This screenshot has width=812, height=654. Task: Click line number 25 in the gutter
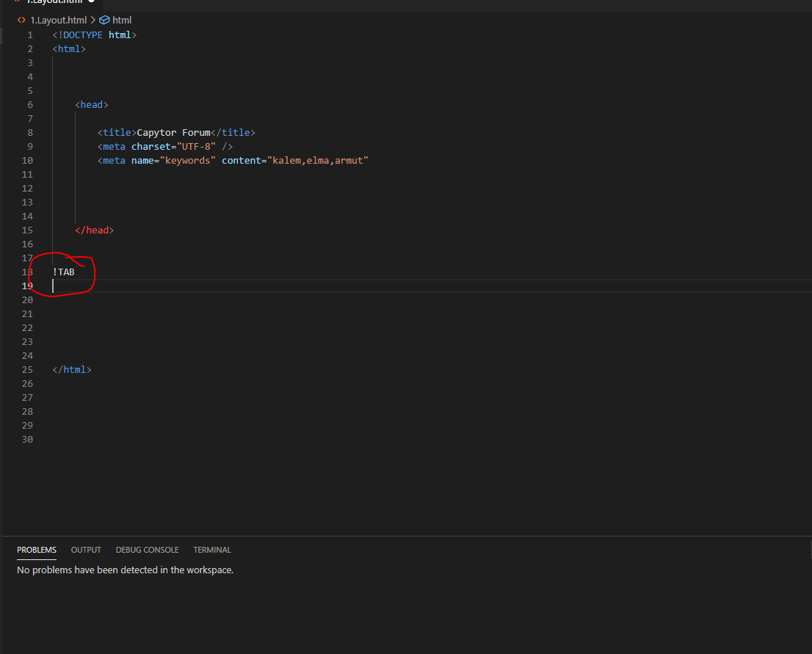click(28, 370)
